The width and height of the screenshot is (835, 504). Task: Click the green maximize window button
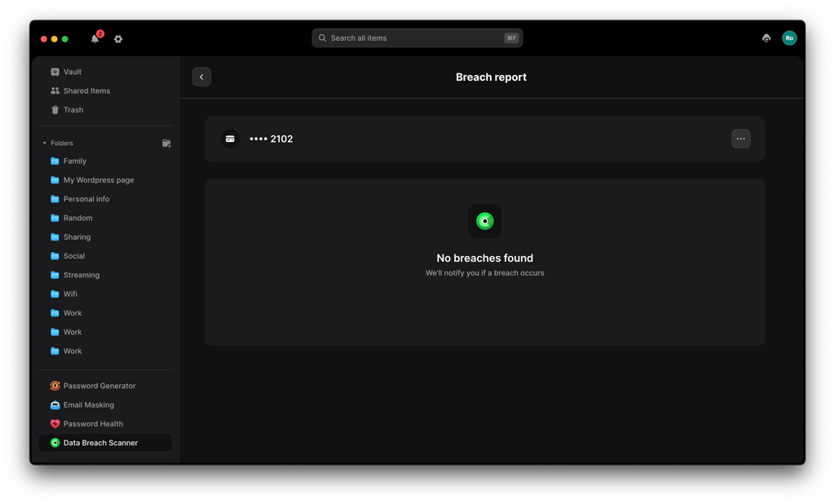click(65, 39)
